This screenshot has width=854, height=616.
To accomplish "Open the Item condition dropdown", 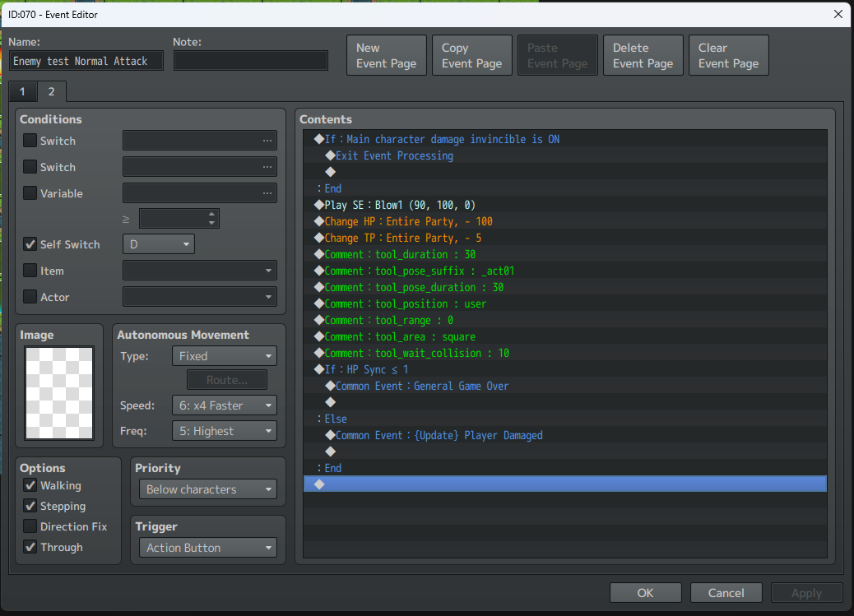I will (x=199, y=270).
